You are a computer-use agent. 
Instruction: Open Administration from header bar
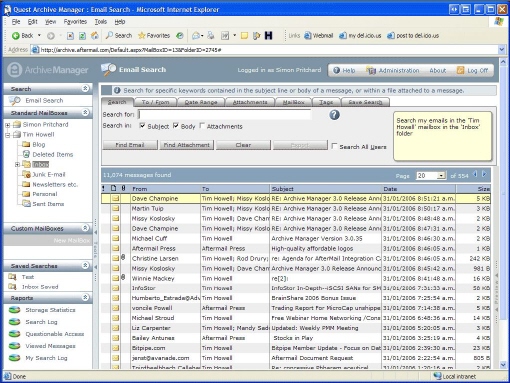pos(392,71)
